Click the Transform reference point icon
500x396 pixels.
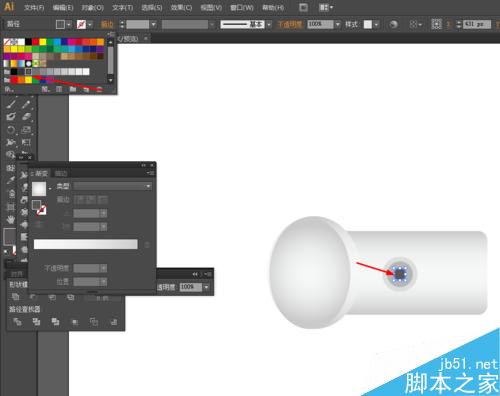(x=436, y=24)
